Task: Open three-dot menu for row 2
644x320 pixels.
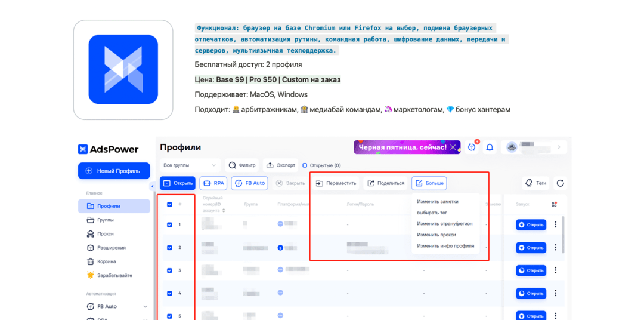Action: [556, 248]
